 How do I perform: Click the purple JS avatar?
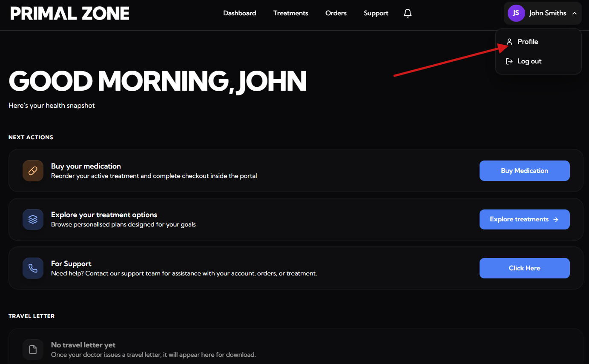516,13
